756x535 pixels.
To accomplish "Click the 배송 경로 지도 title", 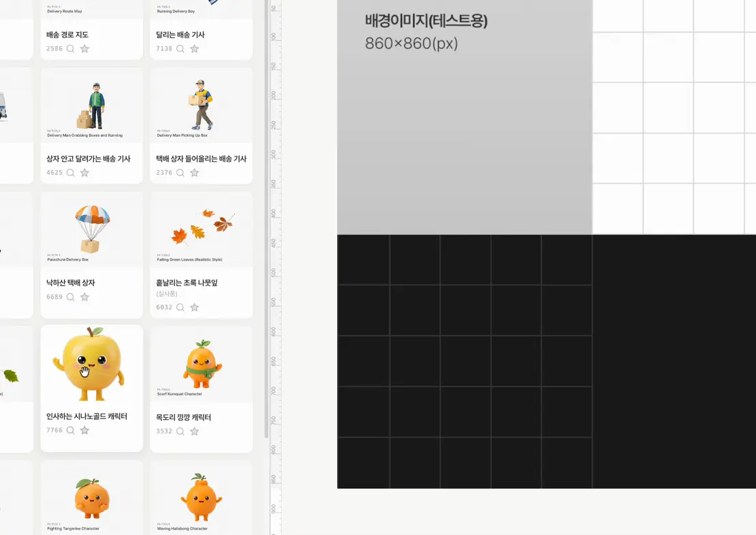I will click(x=67, y=35).
